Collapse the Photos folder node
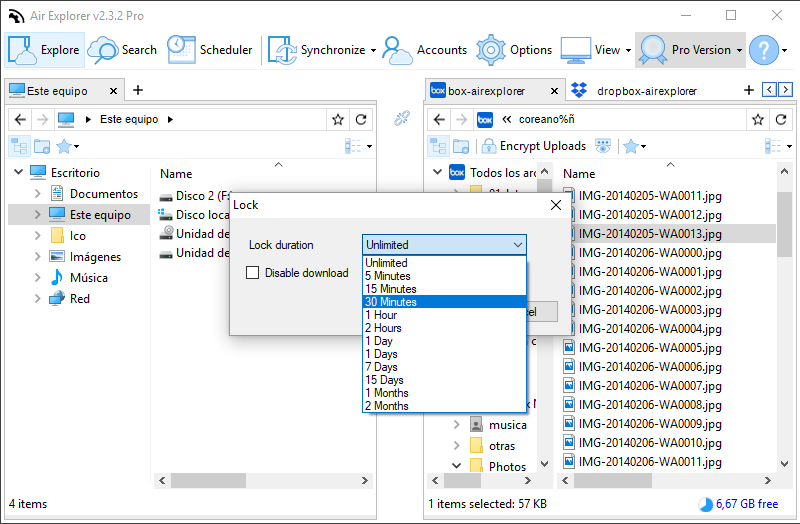 [x=457, y=466]
